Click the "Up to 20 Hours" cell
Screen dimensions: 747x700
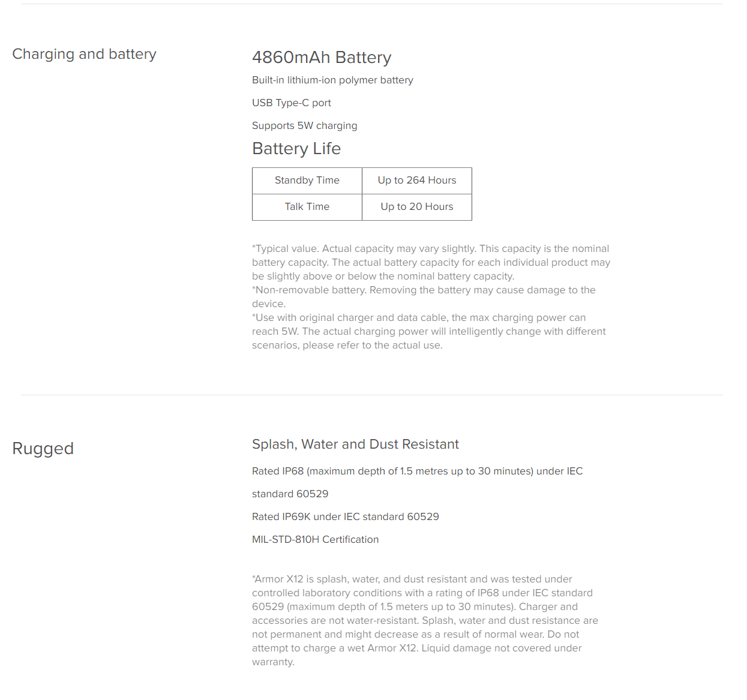pos(417,207)
